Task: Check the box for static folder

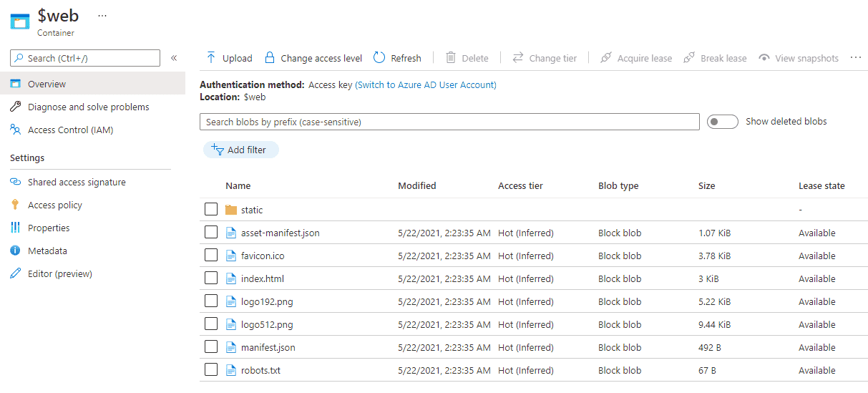Action: click(x=211, y=209)
